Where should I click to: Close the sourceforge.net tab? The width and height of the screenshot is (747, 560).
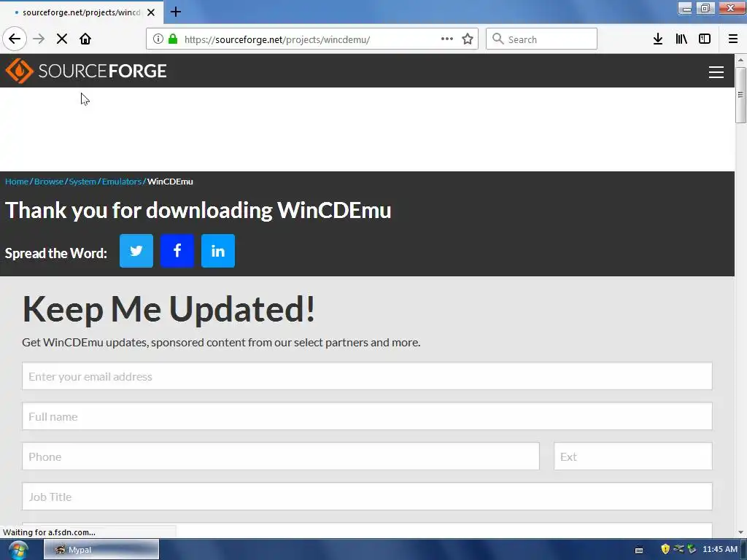pos(151,12)
